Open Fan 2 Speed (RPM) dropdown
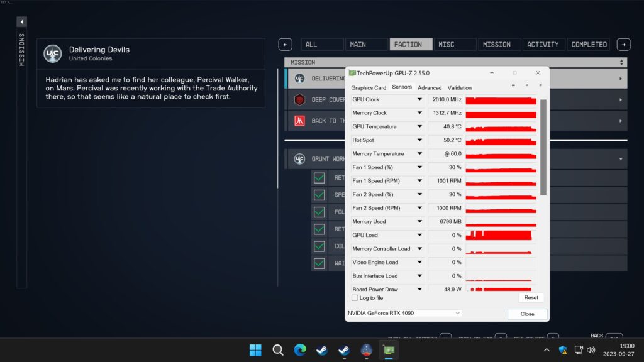This screenshot has width=644, height=362. pos(419,207)
